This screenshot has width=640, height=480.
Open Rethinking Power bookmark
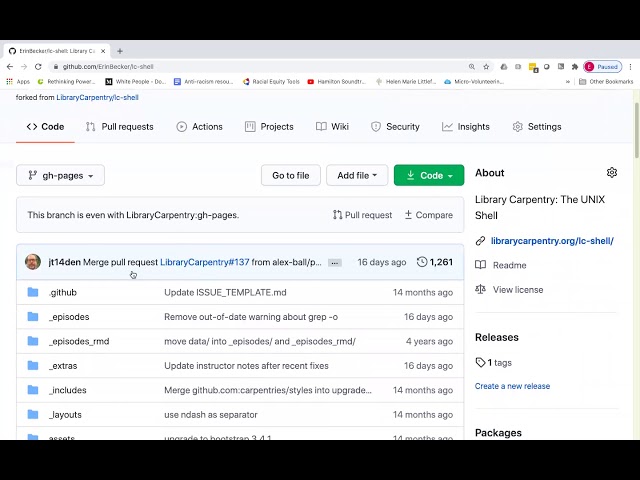coord(66,82)
